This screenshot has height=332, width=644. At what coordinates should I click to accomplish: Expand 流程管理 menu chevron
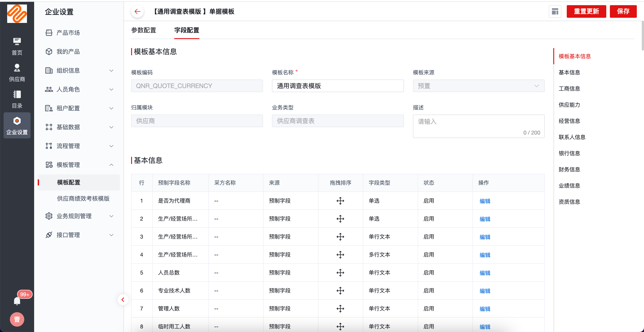coord(112,146)
